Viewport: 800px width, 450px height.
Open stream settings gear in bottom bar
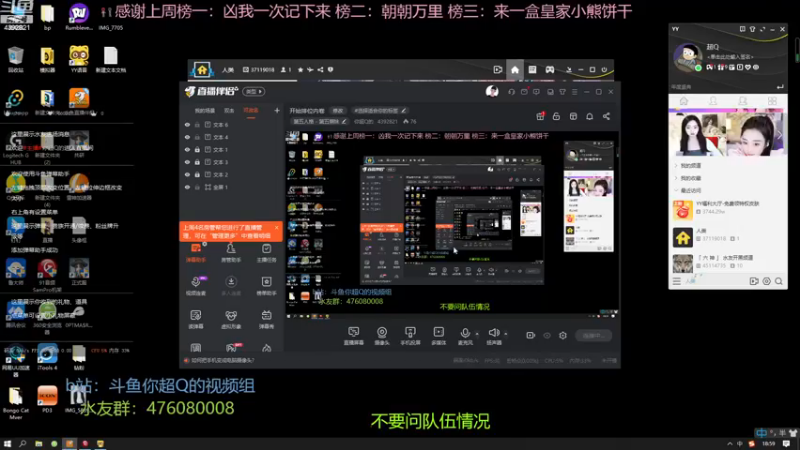pos(563,335)
